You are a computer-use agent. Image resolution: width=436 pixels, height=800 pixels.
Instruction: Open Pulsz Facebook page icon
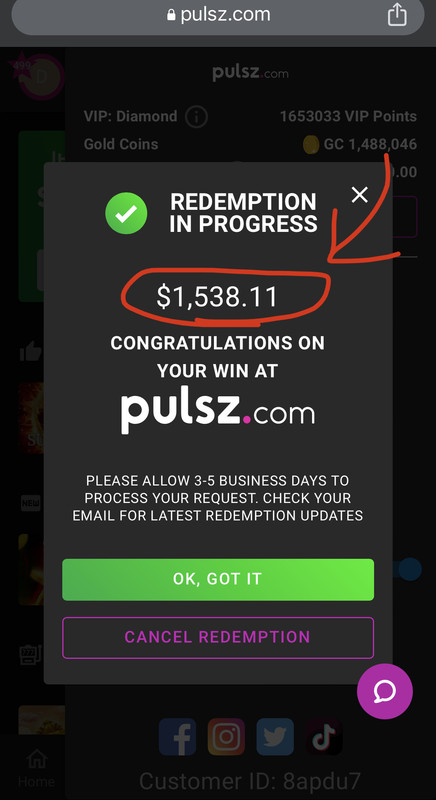coord(177,737)
